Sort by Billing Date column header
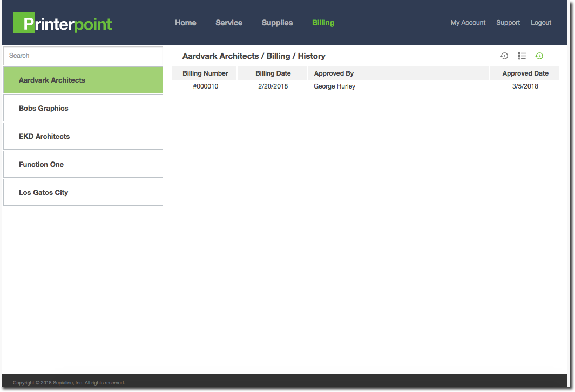Screen dimensions: 575x392 click(273, 73)
